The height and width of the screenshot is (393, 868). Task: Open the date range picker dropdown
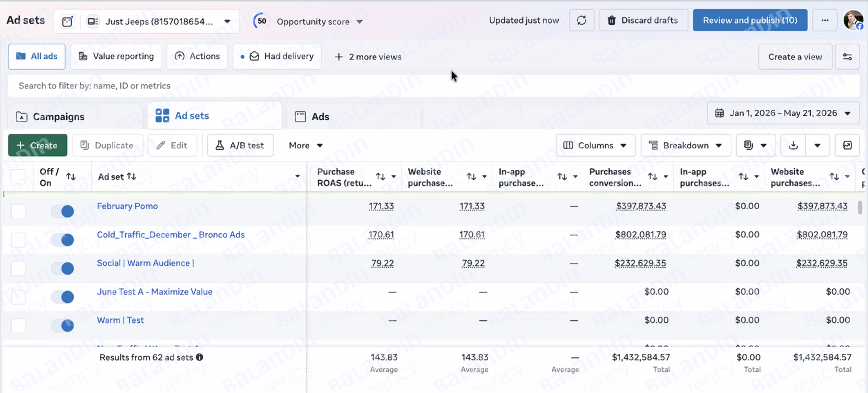click(783, 113)
